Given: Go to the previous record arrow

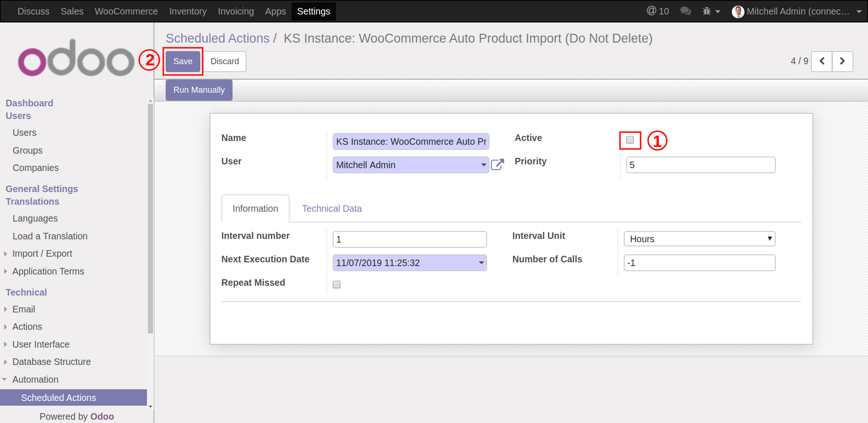Looking at the screenshot, I should click(x=822, y=61).
